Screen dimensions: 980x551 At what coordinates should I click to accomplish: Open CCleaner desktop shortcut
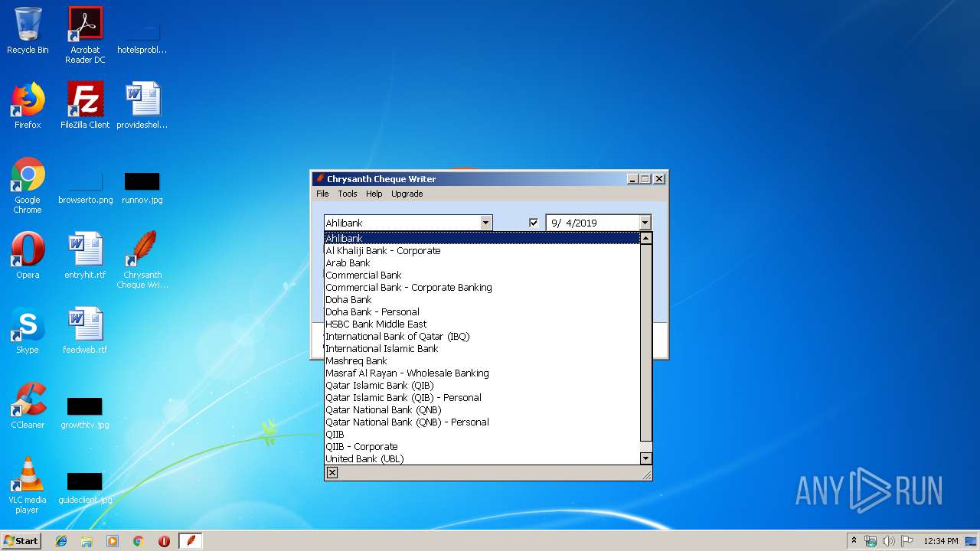click(x=28, y=406)
